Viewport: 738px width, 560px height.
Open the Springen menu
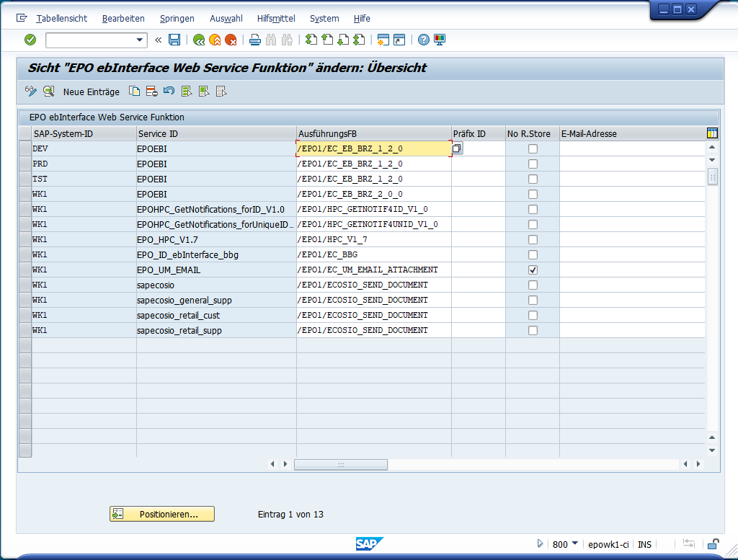point(177,18)
